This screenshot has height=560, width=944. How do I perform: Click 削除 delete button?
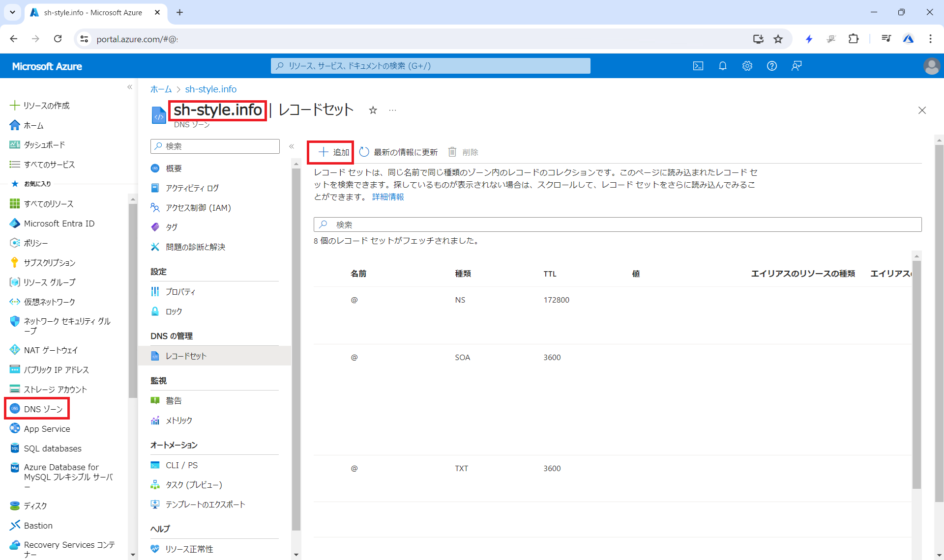pos(463,152)
